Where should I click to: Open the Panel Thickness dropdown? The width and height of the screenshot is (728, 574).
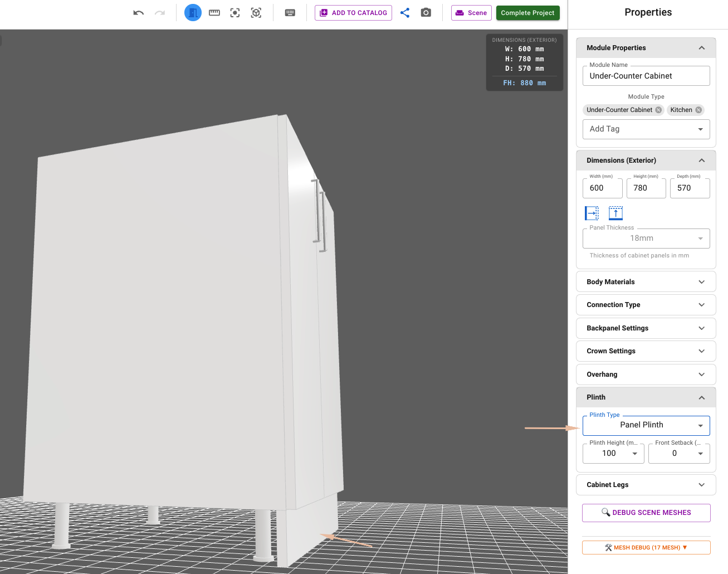point(646,239)
